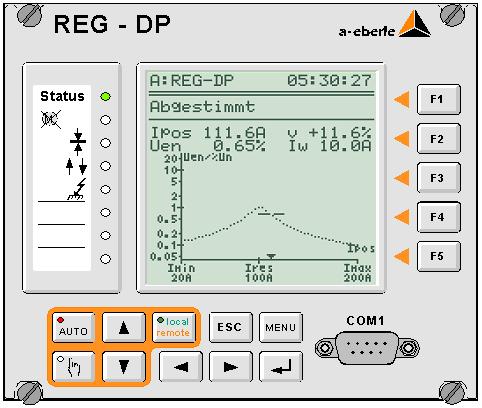
Task: Click the up/down arrows status symbol
Action: [x=76, y=166]
